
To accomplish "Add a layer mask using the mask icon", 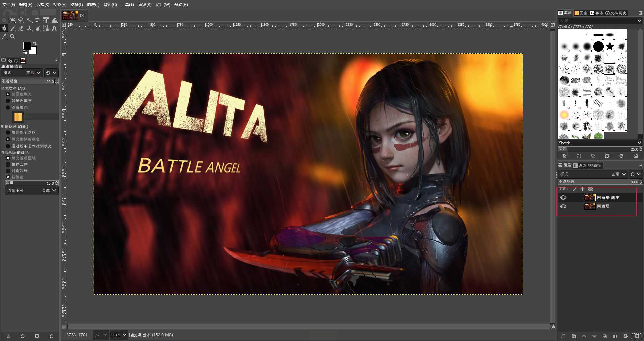I will click(x=626, y=336).
